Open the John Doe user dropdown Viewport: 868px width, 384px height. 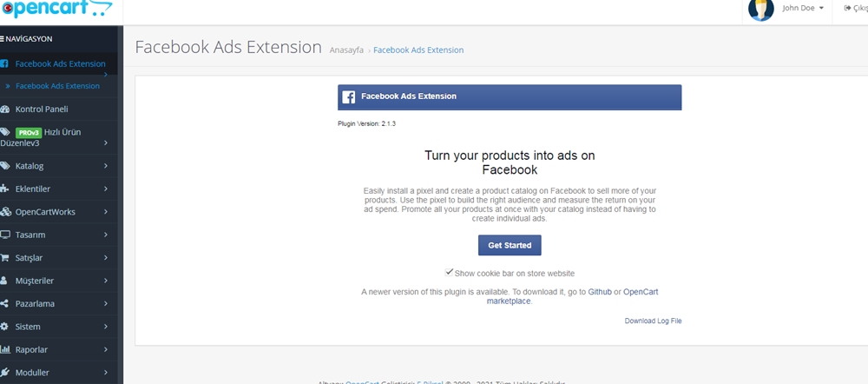pos(803,9)
